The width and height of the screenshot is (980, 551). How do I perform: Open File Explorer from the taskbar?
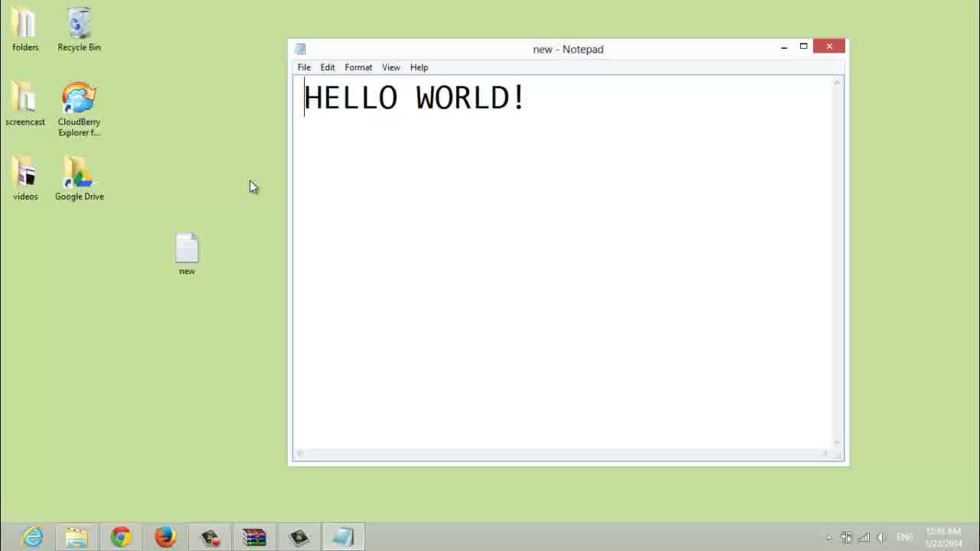point(77,536)
